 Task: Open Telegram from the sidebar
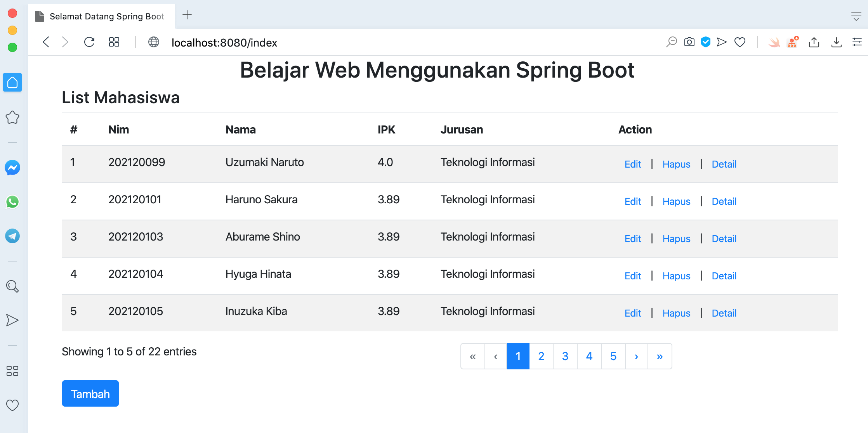(x=12, y=236)
